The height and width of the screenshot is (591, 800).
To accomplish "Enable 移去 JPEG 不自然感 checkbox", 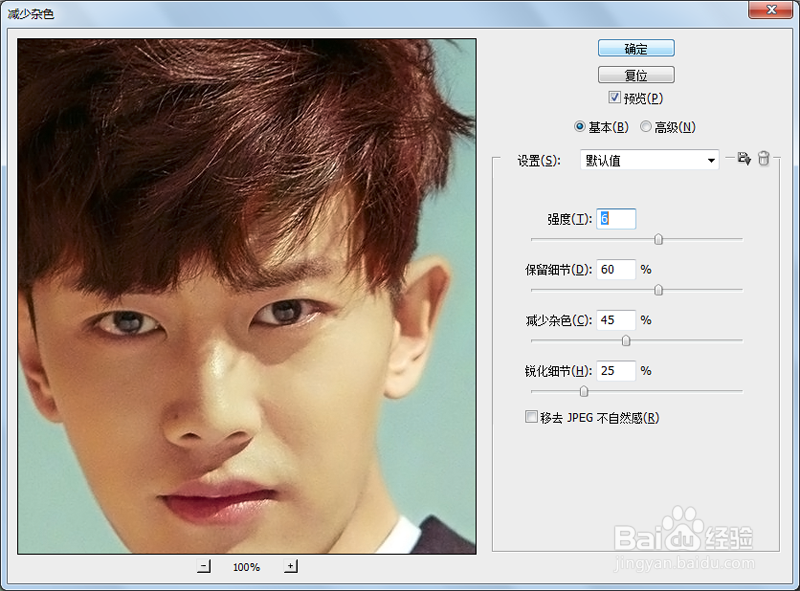I will click(531, 417).
